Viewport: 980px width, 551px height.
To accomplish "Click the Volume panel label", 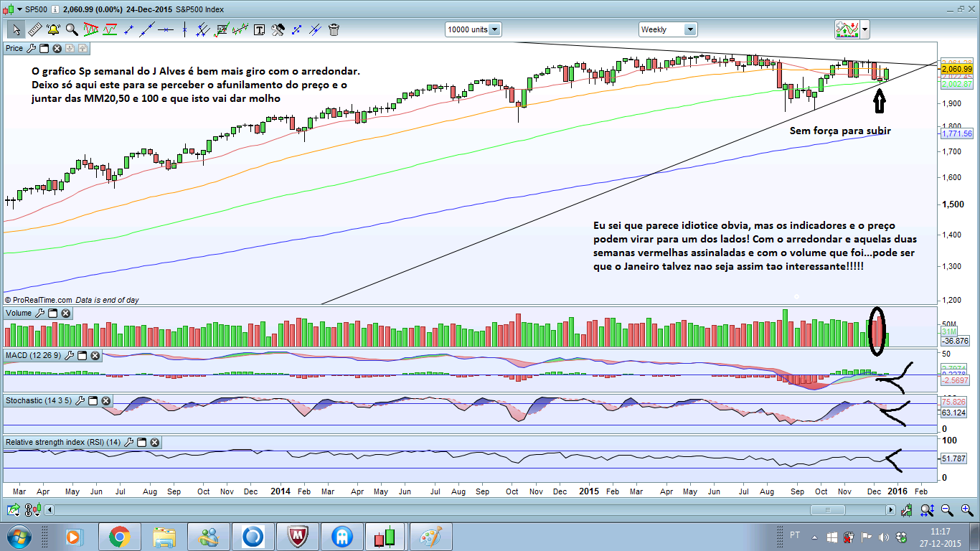I will pyautogui.click(x=19, y=313).
